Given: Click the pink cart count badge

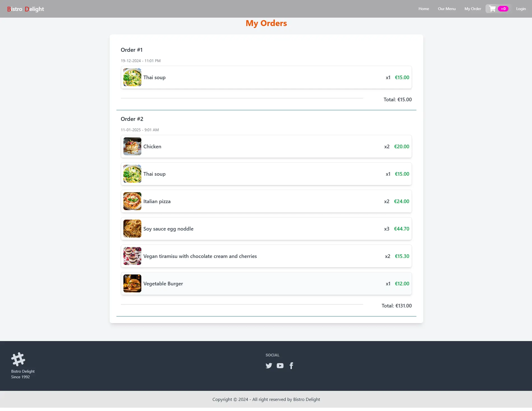Looking at the screenshot, I should click(x=503, y=9).
